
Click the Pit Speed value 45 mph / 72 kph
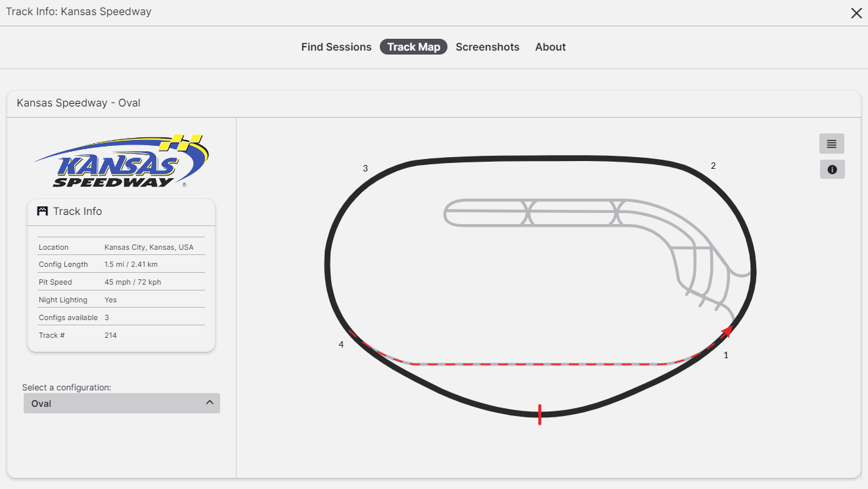(x=133, y=282)
